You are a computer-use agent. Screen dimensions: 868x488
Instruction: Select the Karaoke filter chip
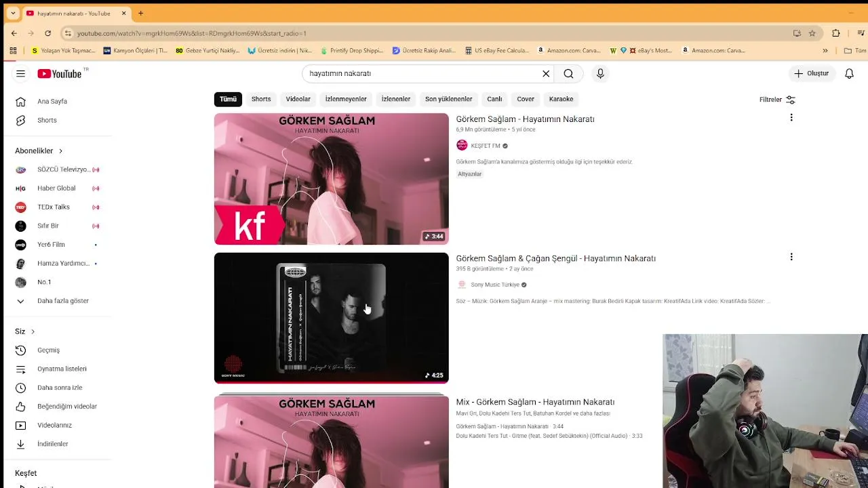tap(561, 99)
